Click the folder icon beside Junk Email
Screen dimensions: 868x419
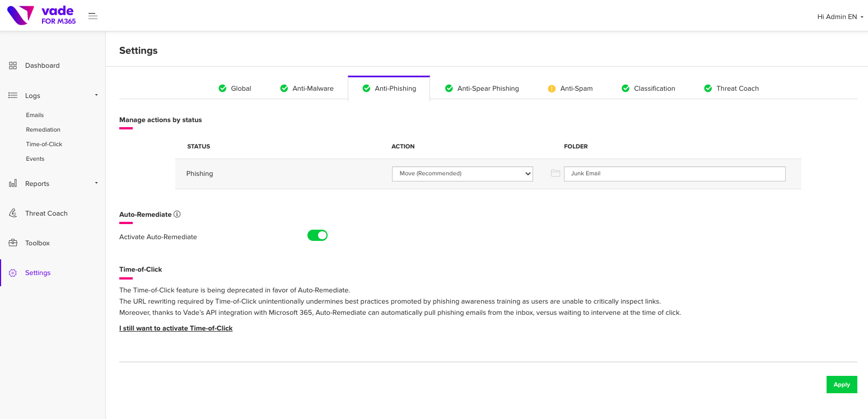(556, 174)
